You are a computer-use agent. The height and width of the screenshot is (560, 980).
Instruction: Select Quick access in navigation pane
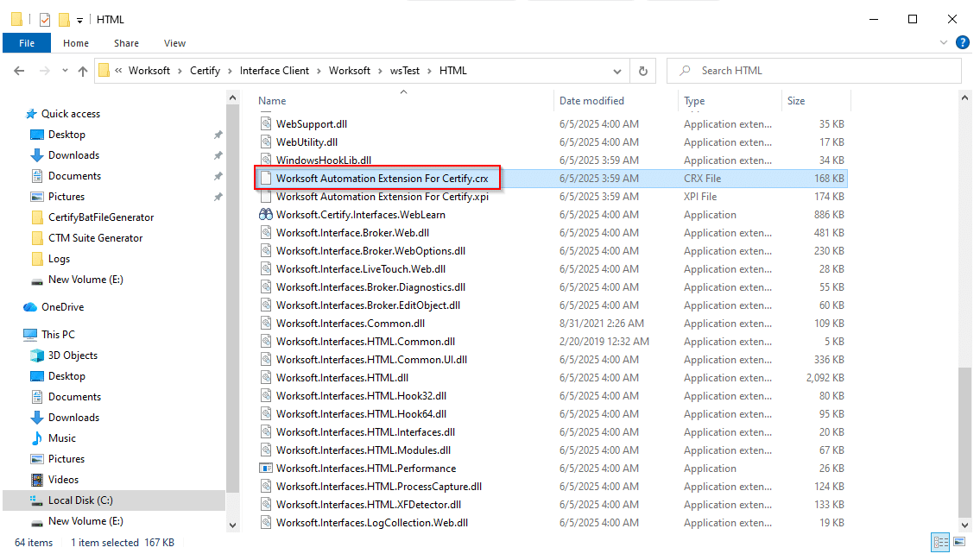[x=70, y=114]
